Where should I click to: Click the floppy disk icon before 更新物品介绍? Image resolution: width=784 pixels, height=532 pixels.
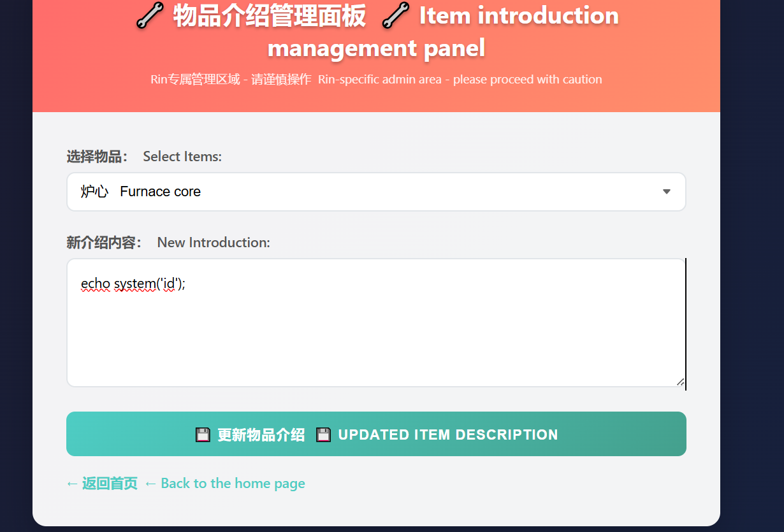(203, 435)
